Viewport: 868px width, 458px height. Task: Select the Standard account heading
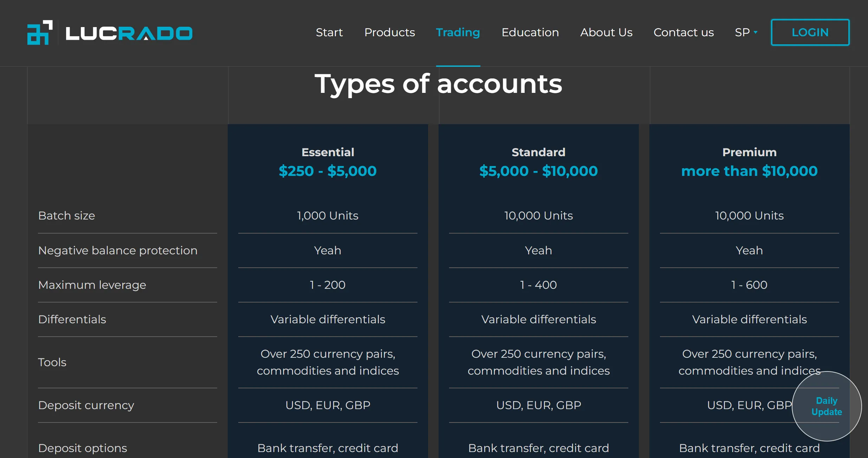[x=538, y=152]
